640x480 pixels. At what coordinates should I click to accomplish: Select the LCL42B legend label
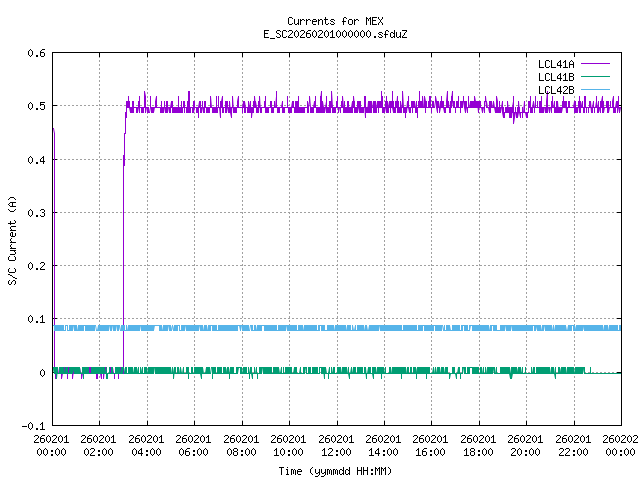coord(557,90)
